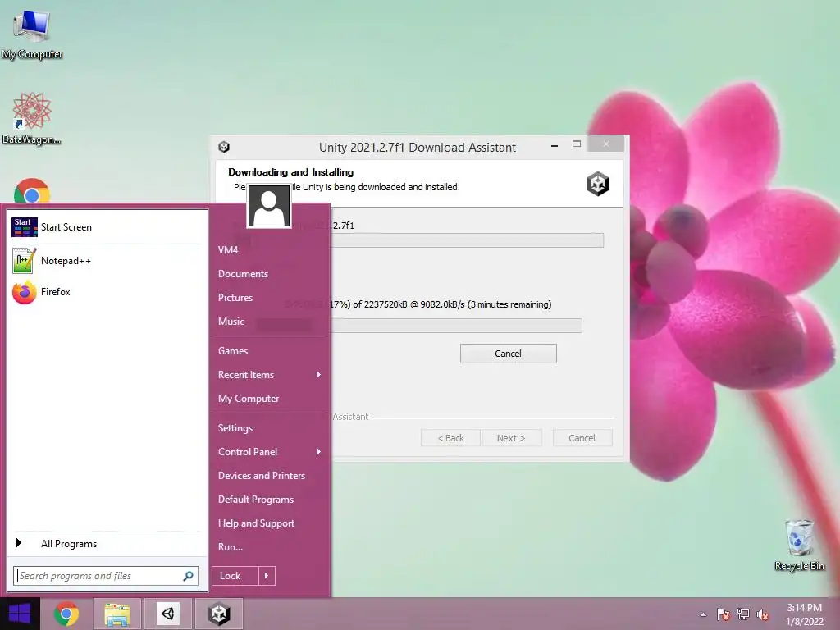
Task: Open Google Chrome desktop icon
Action: [32, 192]
